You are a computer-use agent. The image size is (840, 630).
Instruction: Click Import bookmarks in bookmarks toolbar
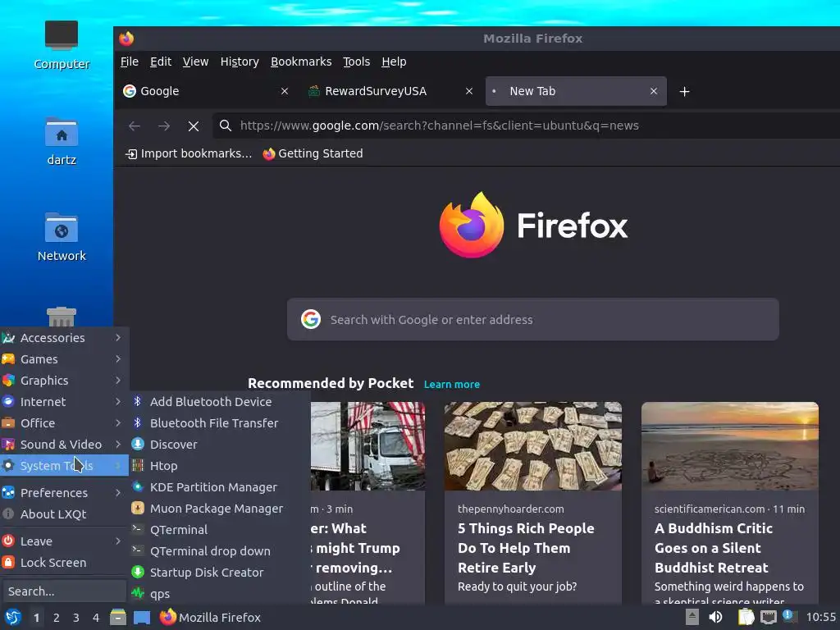click(x=188, y=153)
